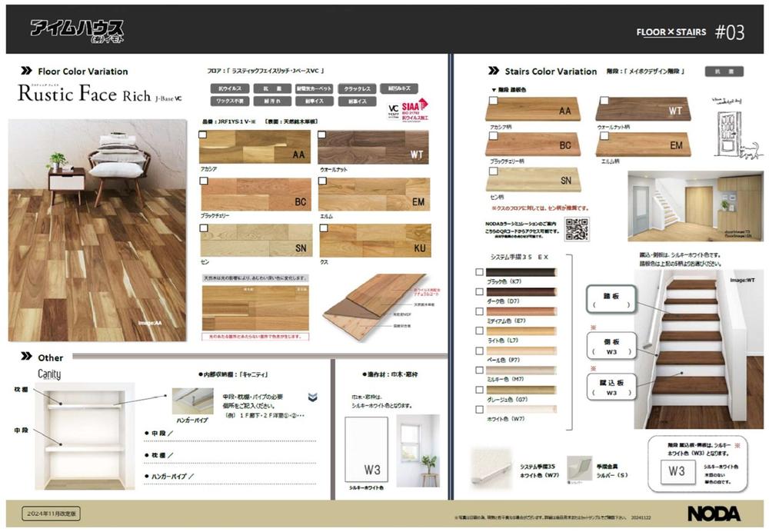Screen dimensions: 769x532
Task: Tick the EM エルム floor checkbox
Action: [322, 181]
